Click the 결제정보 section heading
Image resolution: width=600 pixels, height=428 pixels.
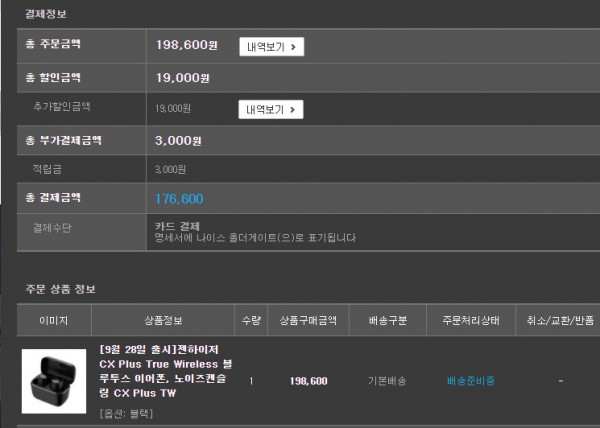click(46, 14)
